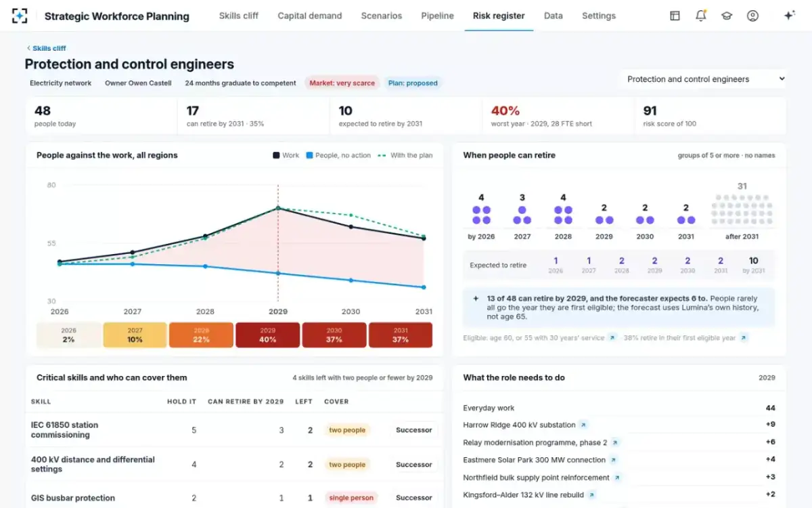Click the 'Plan: proposed' badge

413,83
